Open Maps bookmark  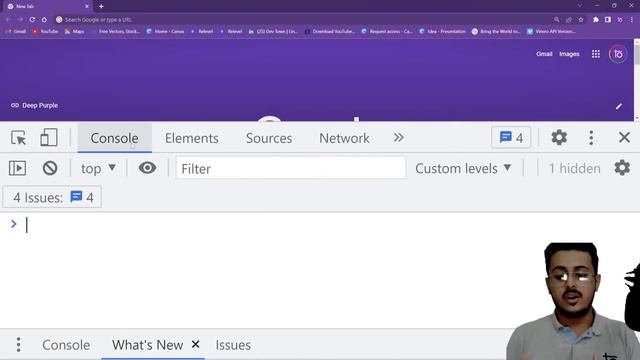tap(74, 31)
